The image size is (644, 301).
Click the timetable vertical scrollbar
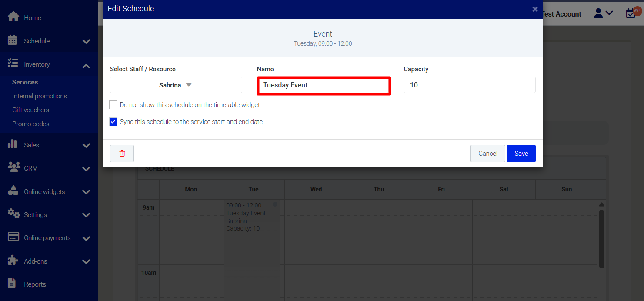point(601,238)
